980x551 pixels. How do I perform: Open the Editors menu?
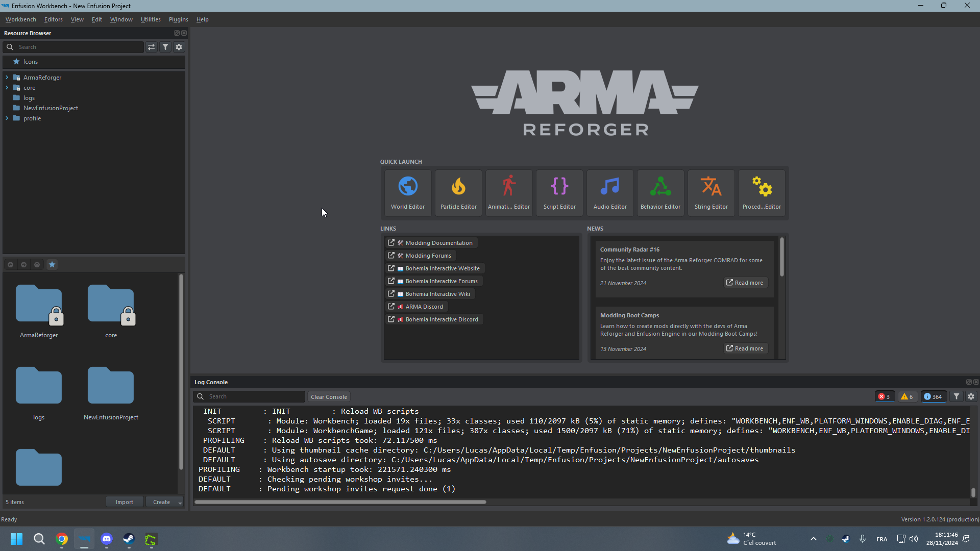(54, 19)
